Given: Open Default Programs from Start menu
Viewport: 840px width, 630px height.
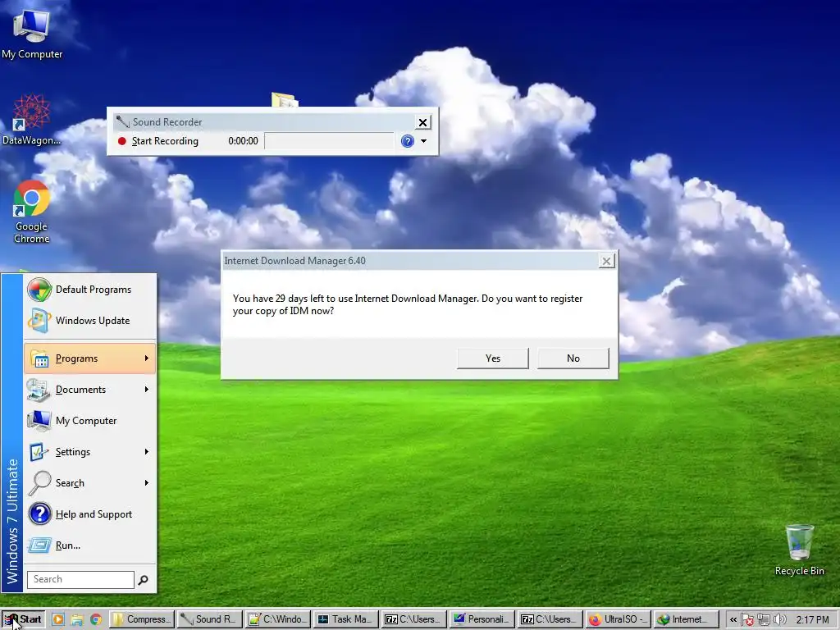Looking at the screenshot, I should pos(90,290).
